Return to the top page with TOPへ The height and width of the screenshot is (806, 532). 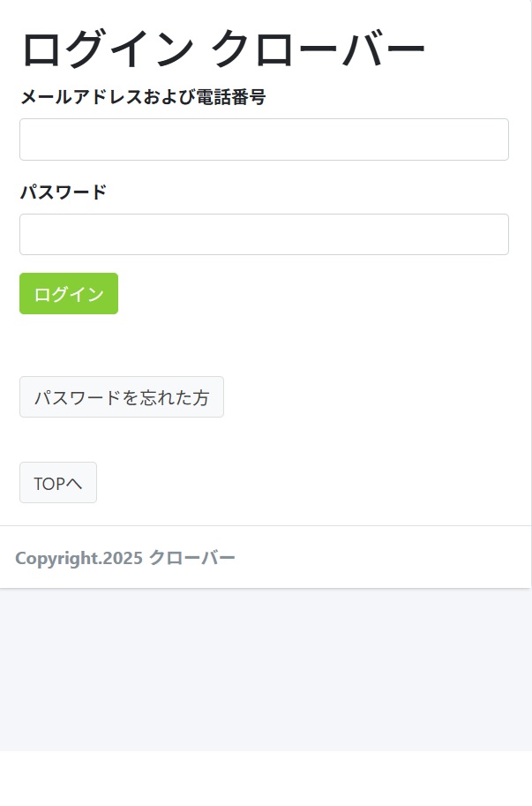pos(58,483)
